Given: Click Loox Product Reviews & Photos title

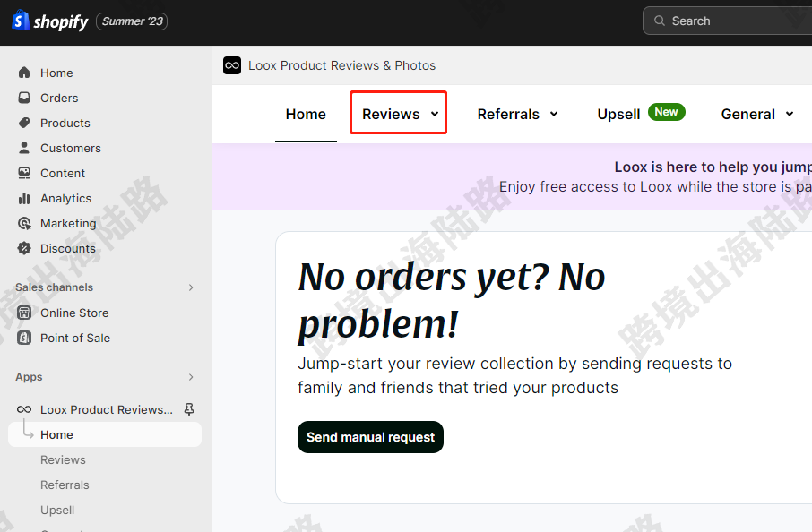Looking at the screenshot, I should pyautogui.click(x=341, y=65).
